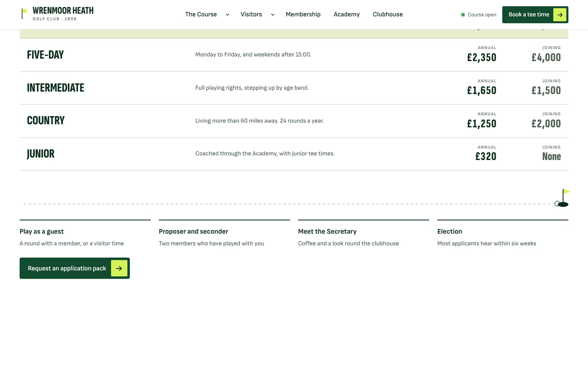
Task: Select the Country membership title
Action: coord(46,120)
